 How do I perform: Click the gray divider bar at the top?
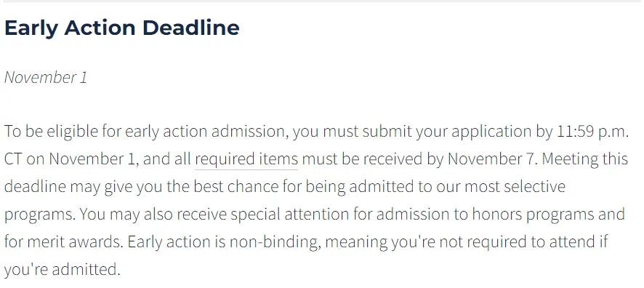(x=322, y=1)
